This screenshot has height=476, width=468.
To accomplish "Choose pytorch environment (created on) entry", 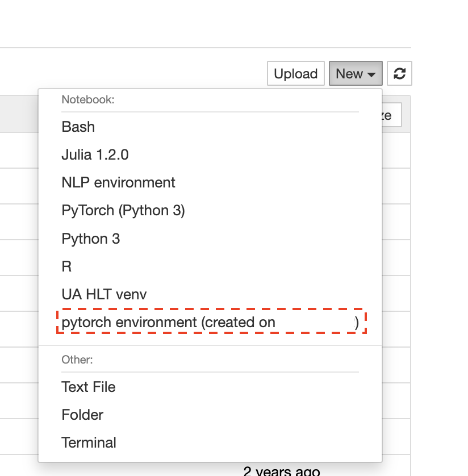I will pyautogui.click(x=210, y=322).
